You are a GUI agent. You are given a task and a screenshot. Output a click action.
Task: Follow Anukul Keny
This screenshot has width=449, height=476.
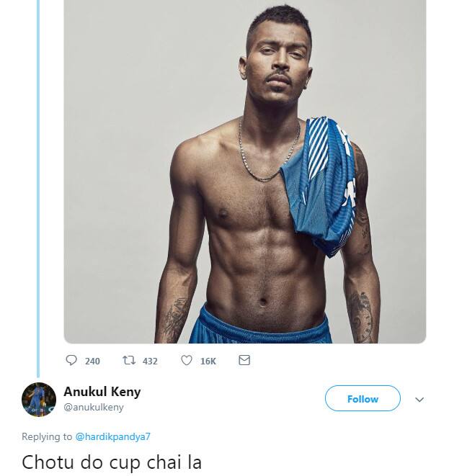(x=362, y=399)
